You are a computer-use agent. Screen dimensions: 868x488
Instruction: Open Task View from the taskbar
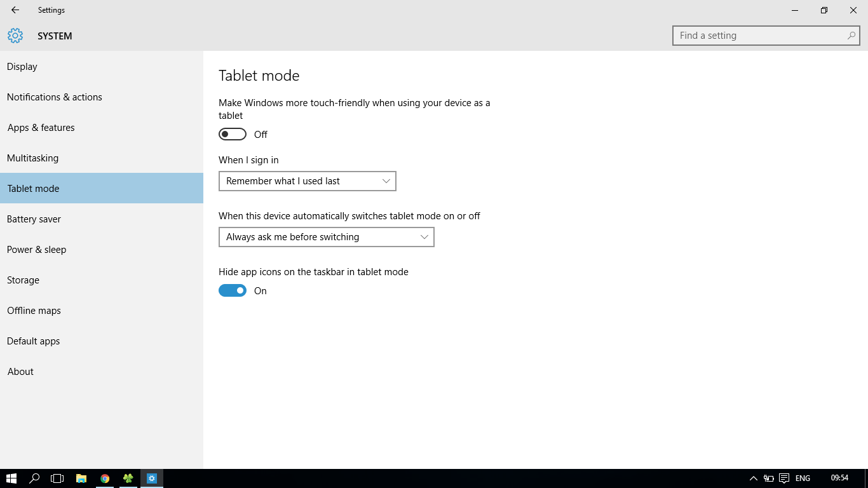pos(57,478)
